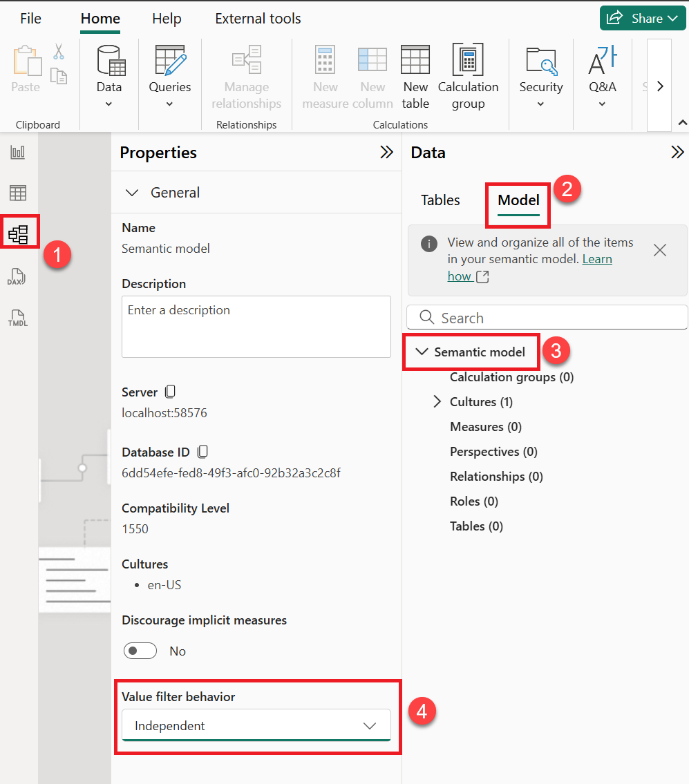Switch to the Tables tab
Viewport: 689px width, 784px height.
[x=440, y=200]
